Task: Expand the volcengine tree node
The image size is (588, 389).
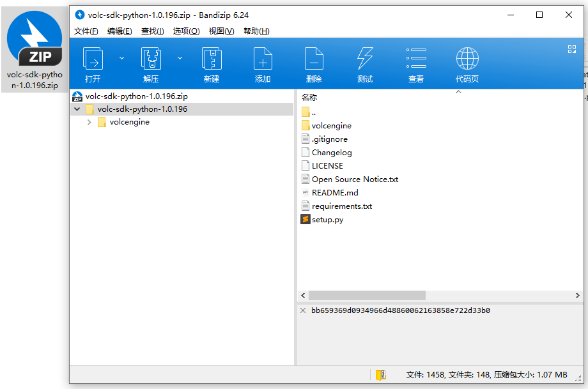Action: (89, 122)
